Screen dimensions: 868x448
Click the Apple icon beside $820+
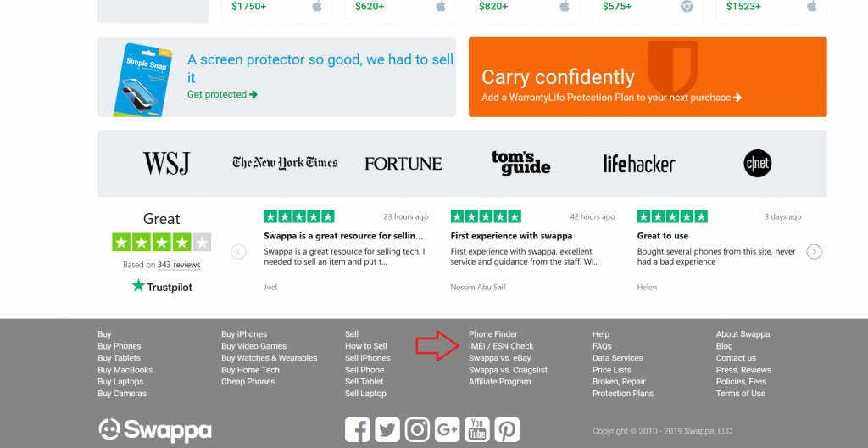click(x=565, y=6)
